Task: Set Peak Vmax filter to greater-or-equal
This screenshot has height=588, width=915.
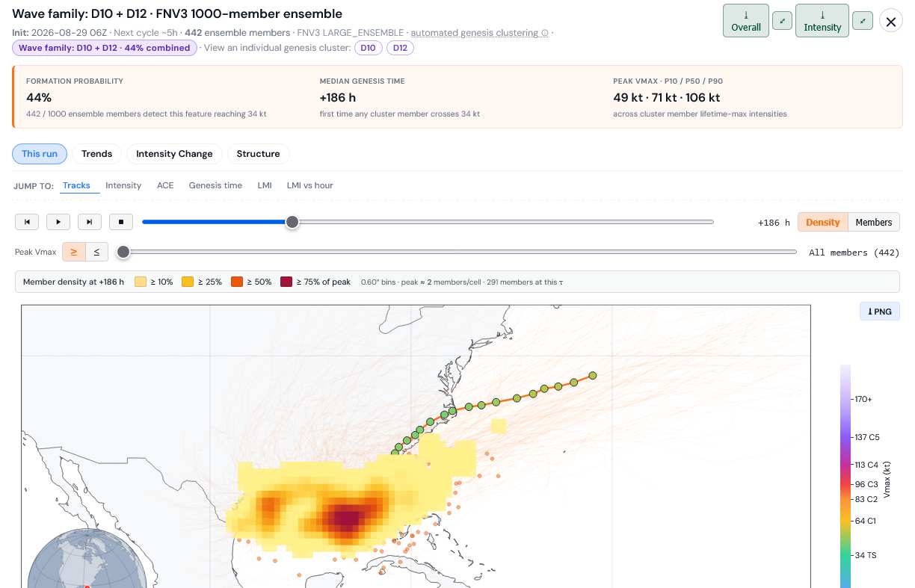Action: pos(74,252)
